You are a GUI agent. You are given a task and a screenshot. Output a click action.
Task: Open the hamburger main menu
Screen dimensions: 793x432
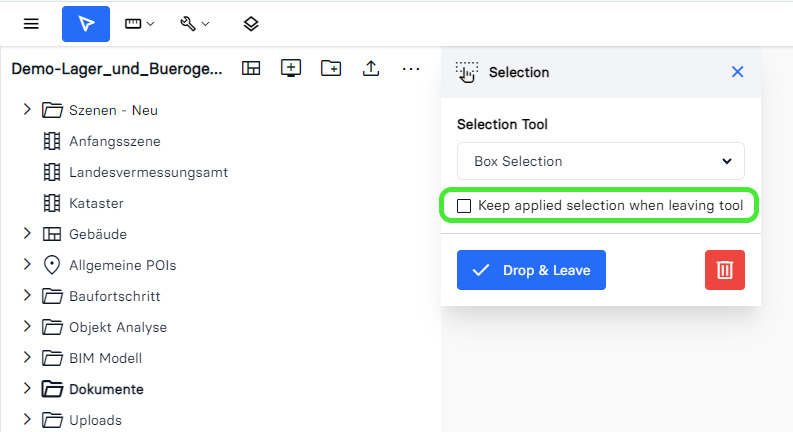pyautogui.click(x=31, y=23)
